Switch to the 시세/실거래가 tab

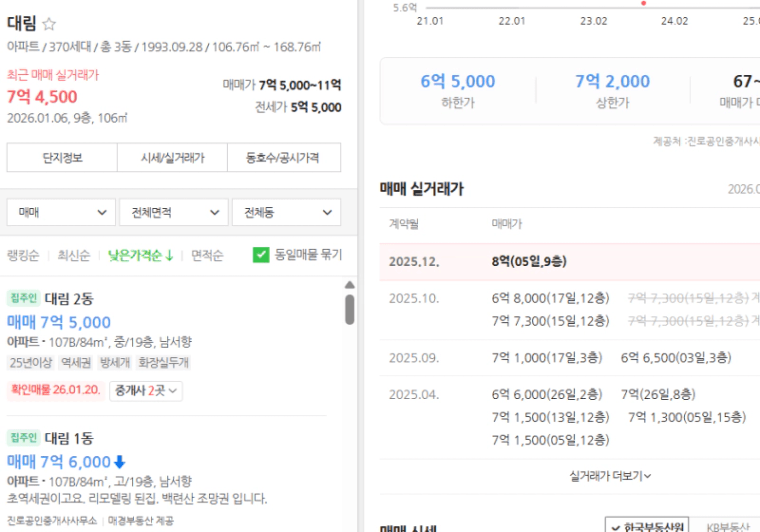(x=171, y=158)
